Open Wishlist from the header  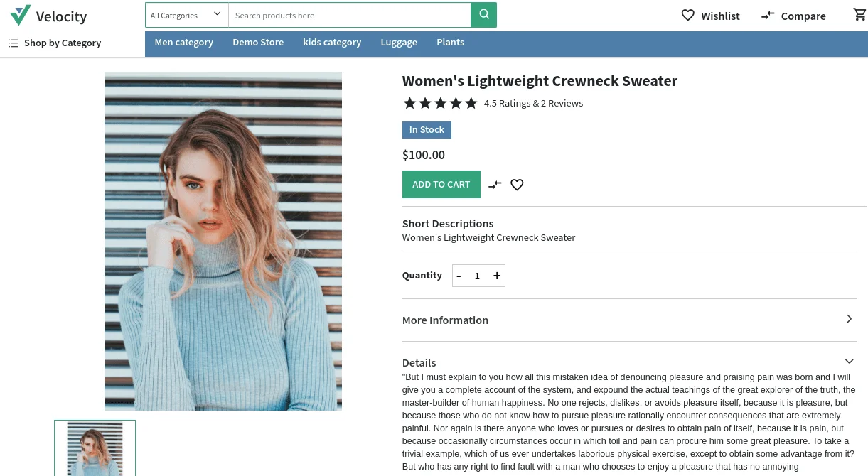click(x=710, y=16)
